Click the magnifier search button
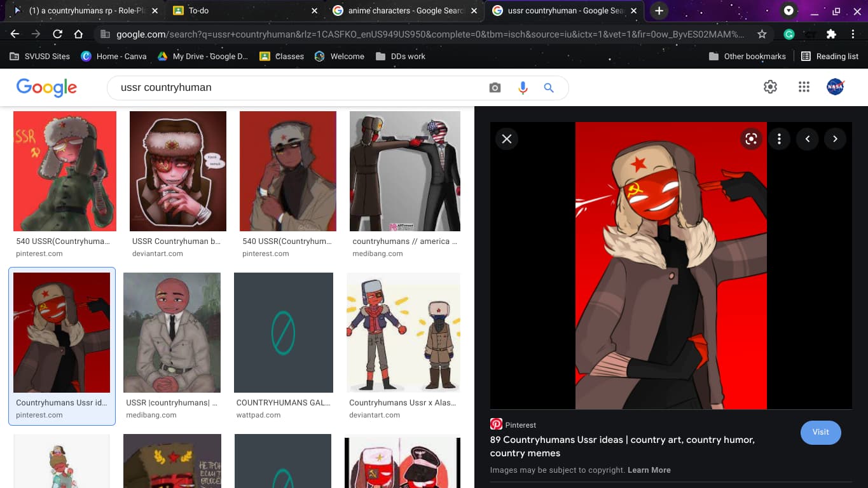This screenshot has height=488, width=868. [549, 88]
